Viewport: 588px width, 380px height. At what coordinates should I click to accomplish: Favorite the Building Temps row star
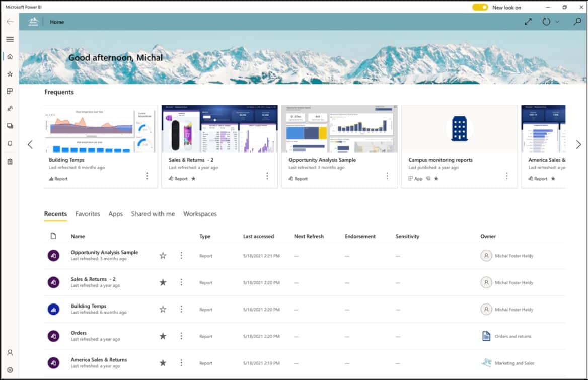[163, 310]
